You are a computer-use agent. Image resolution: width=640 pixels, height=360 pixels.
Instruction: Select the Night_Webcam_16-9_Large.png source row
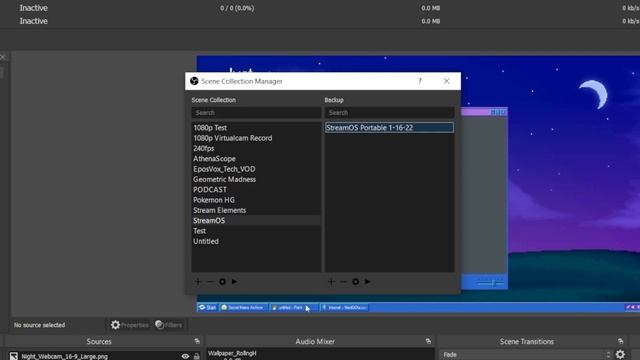(x=104, y=356)
